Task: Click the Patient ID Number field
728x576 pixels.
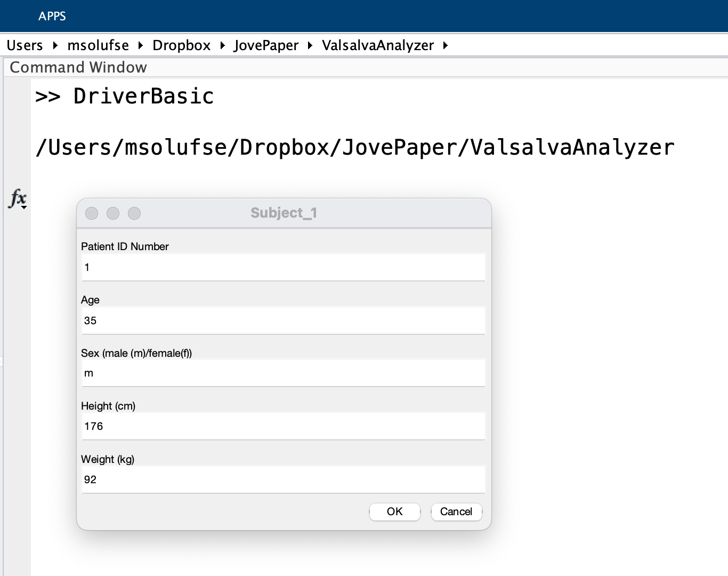Action: (284, 267)
